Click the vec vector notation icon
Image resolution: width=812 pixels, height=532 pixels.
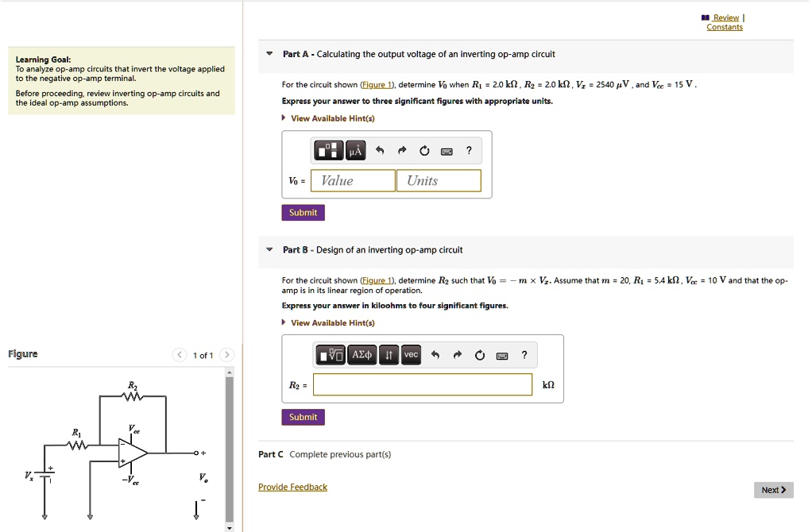coord(410,355)
